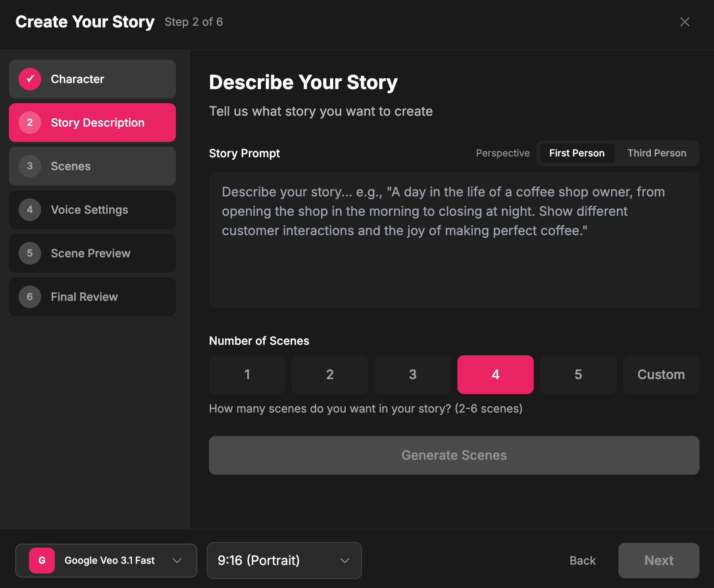This screenshot has height=588, width=714.
Task: Open the Google Veo 3.1 Fast model dropdown
Action: [x=106, y=561]
